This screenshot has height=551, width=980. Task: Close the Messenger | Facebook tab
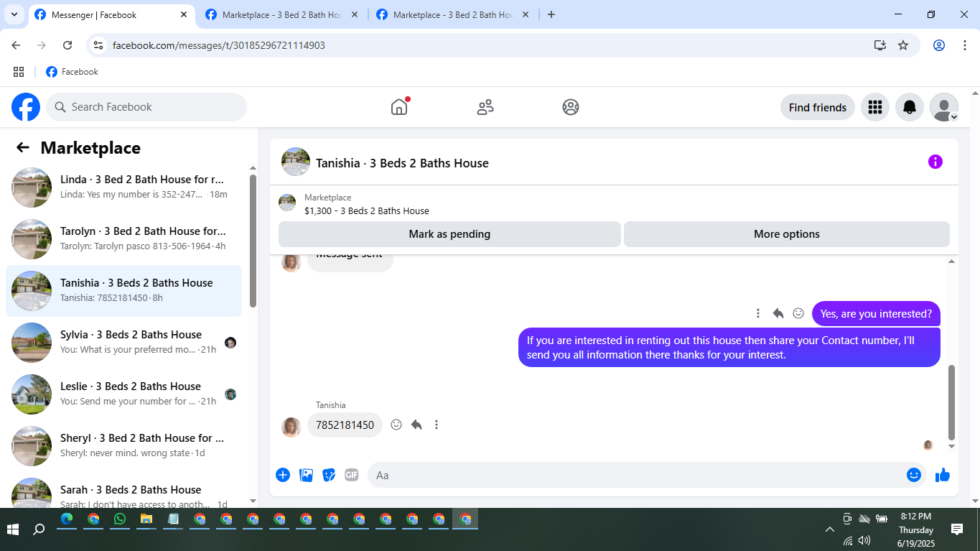point(185,14)
